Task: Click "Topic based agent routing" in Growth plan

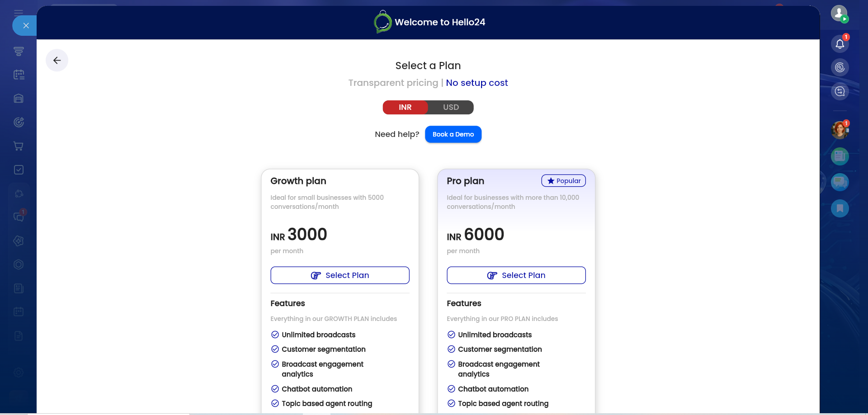Action: (327, 403)
